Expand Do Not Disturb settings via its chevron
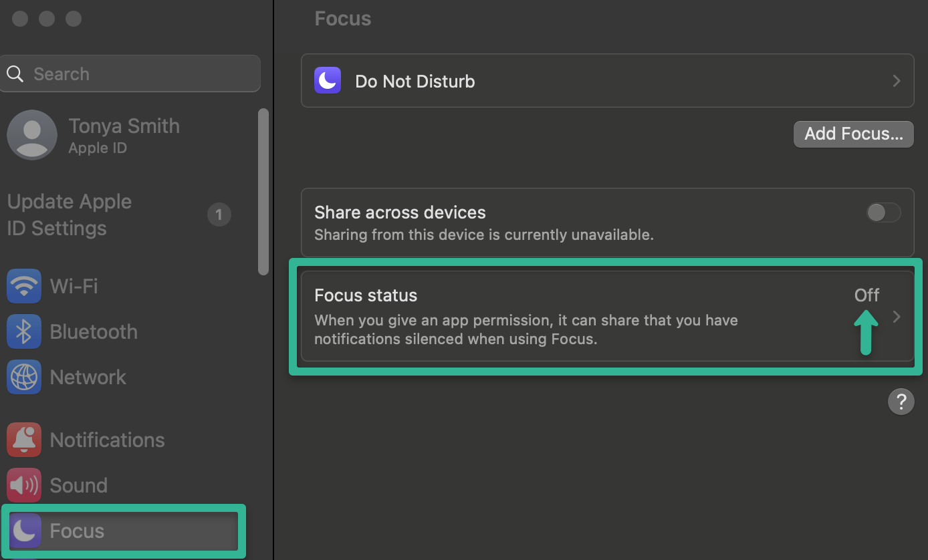Screen dimensions: 928x560 point(897,80)
